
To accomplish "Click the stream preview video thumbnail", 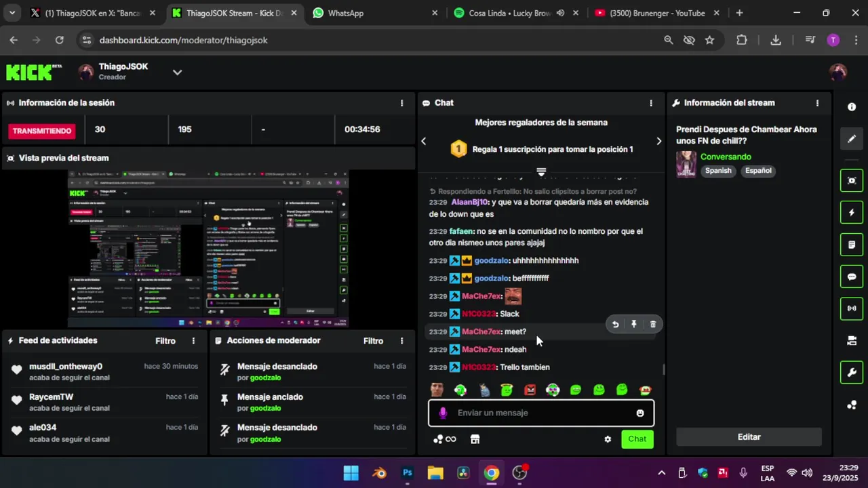I will (x=208, y=249).
